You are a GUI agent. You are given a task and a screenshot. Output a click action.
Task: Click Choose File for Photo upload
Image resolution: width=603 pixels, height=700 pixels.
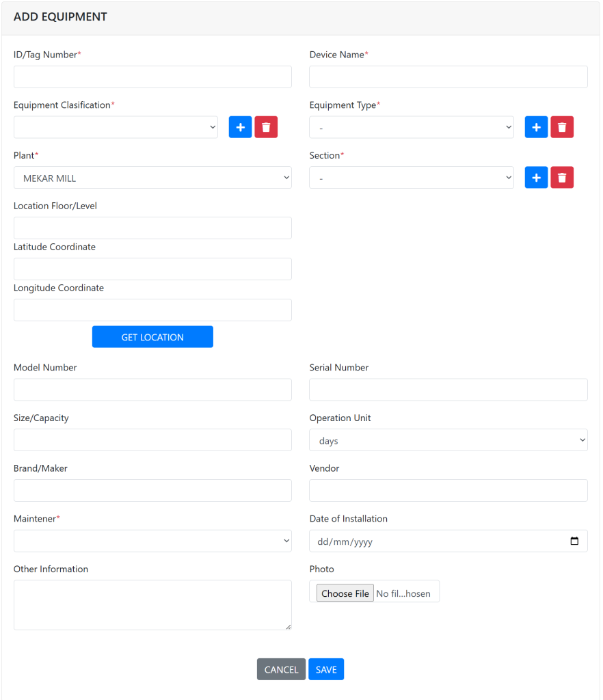[x=345, y=593]
